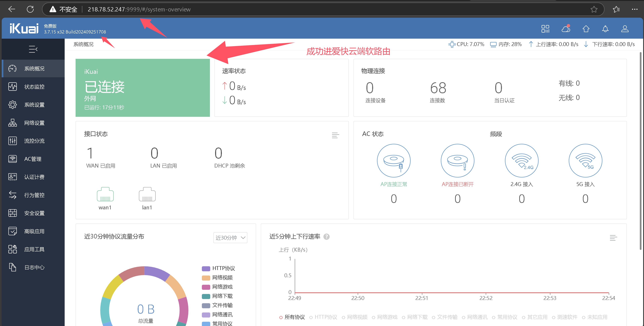Screen dimensions: 644x326
Task: Toggle 网络视频 series in rate chart legend
Action: 354,317
